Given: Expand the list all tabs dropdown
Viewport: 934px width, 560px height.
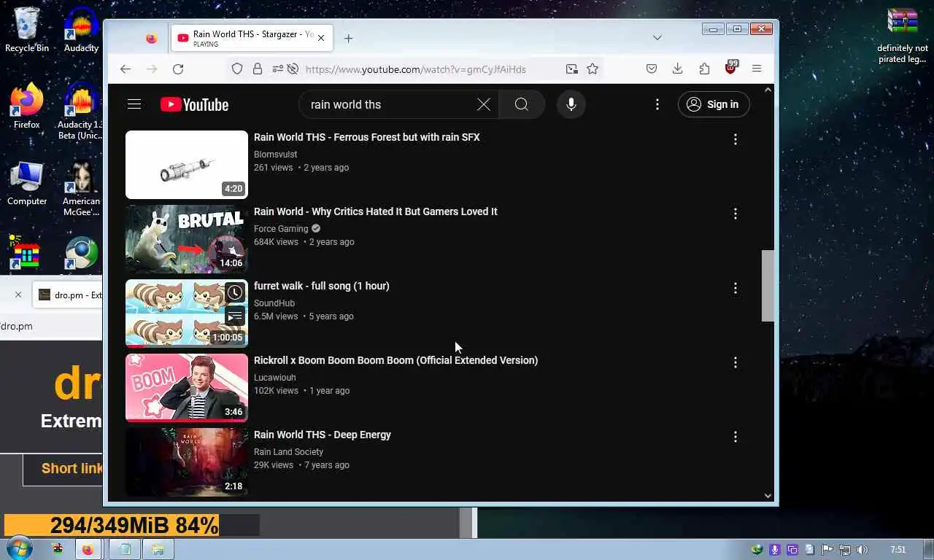Looking at the screenshot, I should (657, 38).
